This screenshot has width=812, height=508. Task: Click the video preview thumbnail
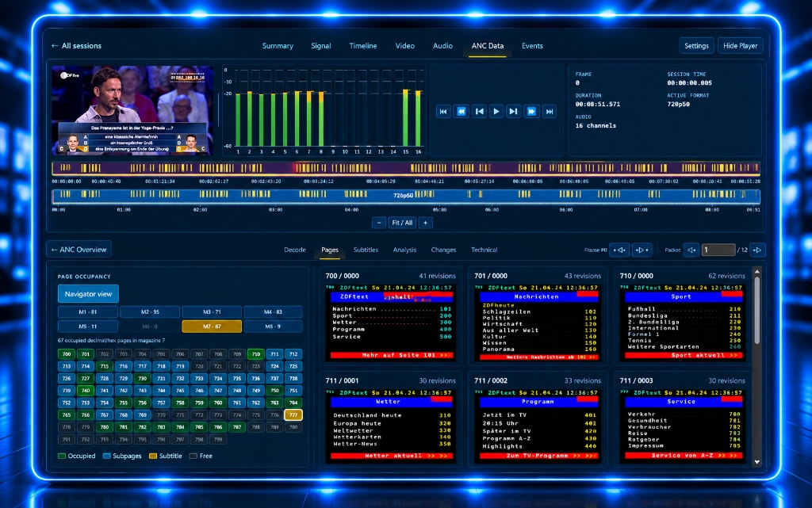coord(132,110)
